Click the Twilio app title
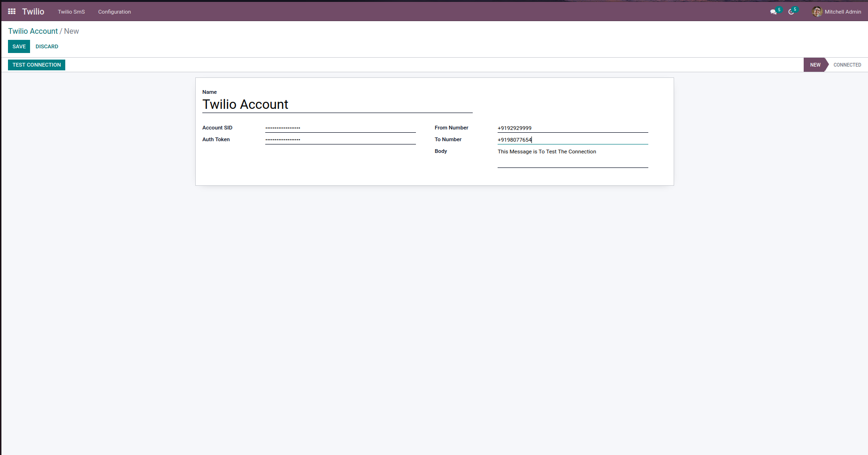The height and width of the screenshot is (455, 868). pyautogui.click(x=33, y=12)
